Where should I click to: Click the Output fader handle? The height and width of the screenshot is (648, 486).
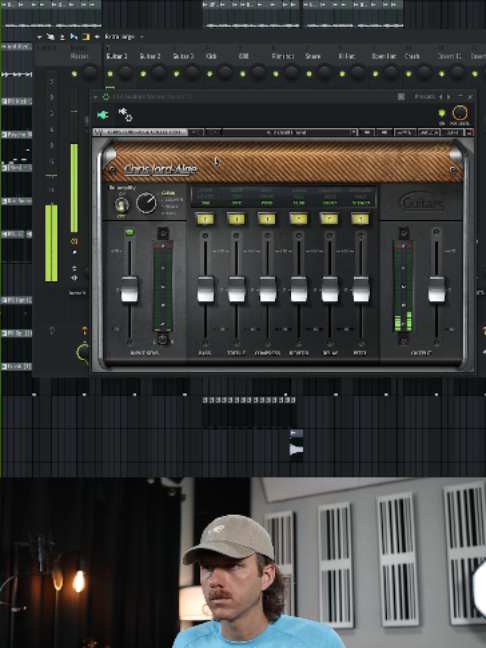[436, 289]
